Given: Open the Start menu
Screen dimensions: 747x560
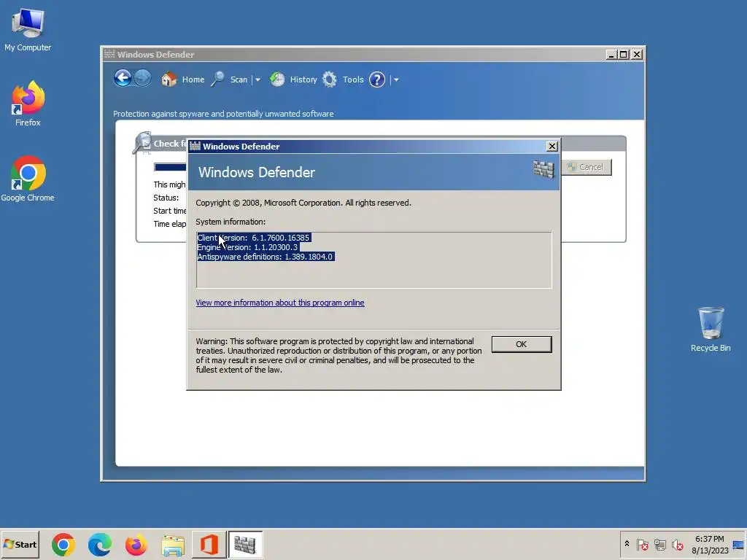Looking at the screenshot, I should [20, 544].
